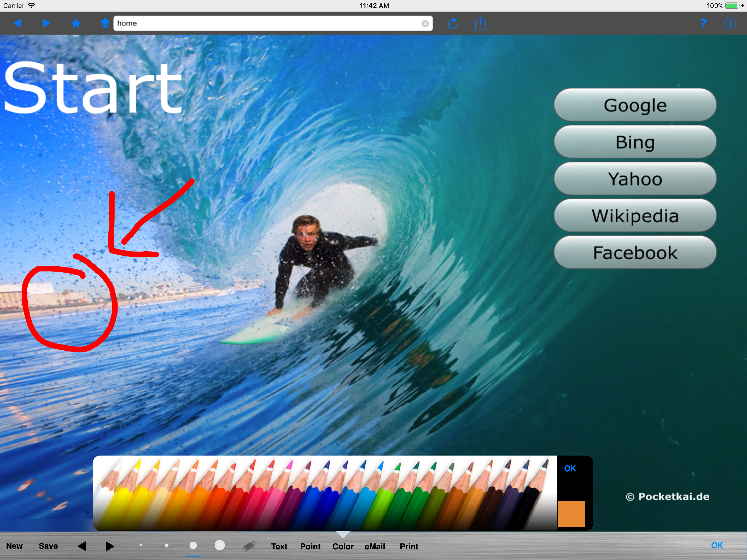The height and width of the screenshot is (560, 747).
Task: Open the Facebook button
Action: pyautogui.click(x=635, y=252)
